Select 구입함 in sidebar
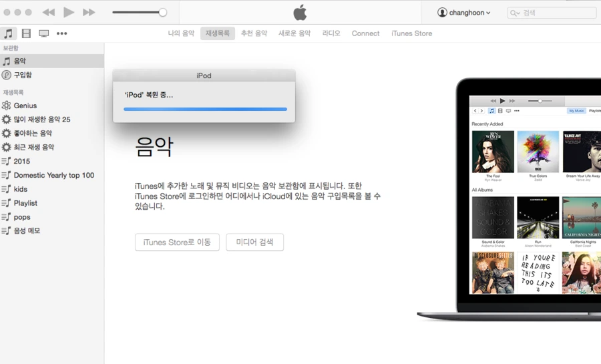The image size is (601, 364). (51, 75)
